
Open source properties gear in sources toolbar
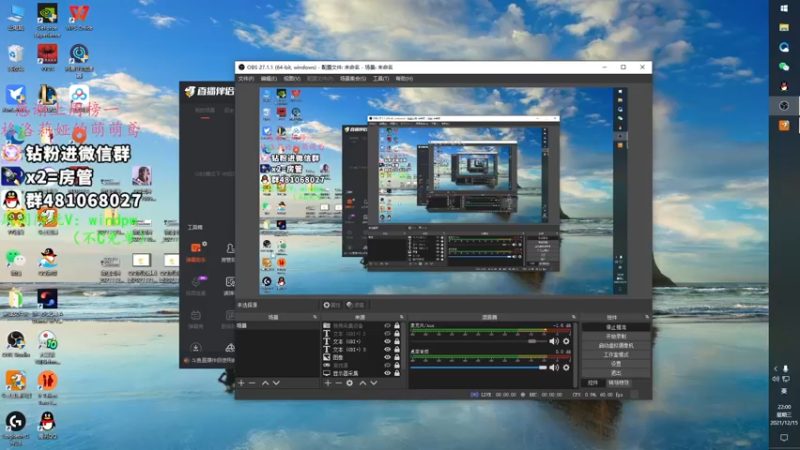349,383
